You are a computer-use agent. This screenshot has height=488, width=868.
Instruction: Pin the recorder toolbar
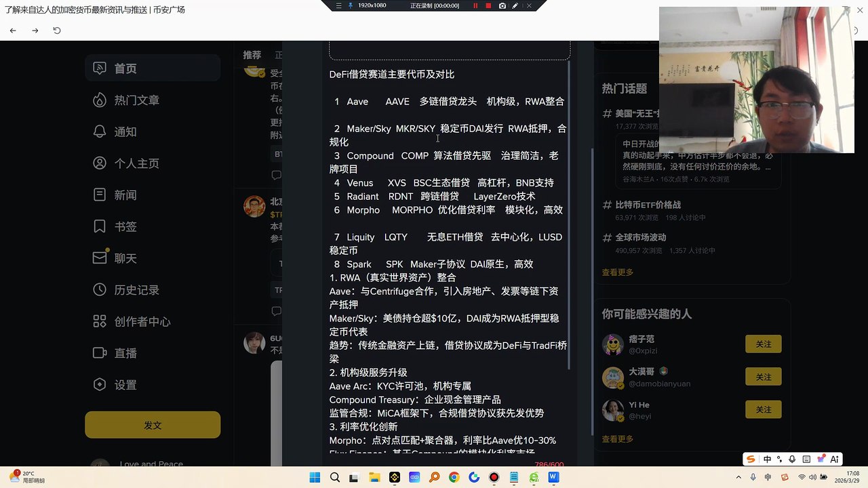pos(351,5)
